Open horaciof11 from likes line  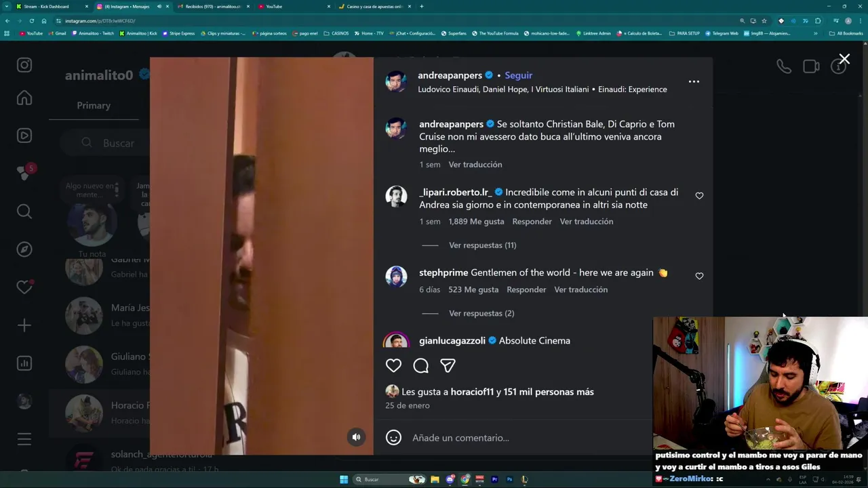coord(472,392)
